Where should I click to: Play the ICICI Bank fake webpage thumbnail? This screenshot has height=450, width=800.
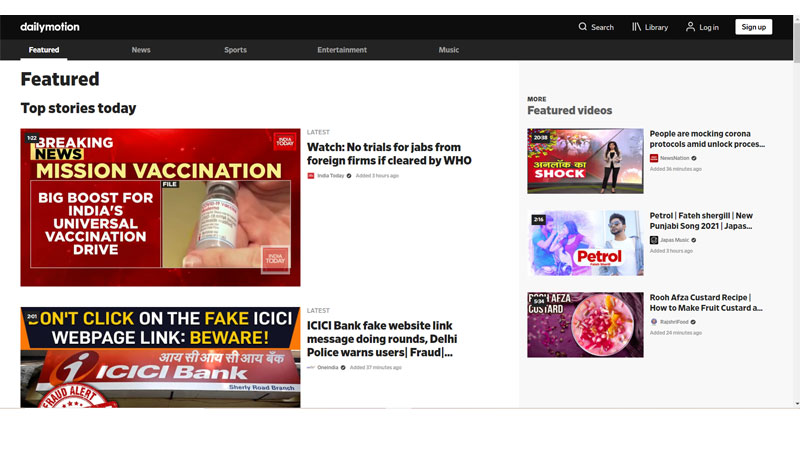[x=160, y=357]
